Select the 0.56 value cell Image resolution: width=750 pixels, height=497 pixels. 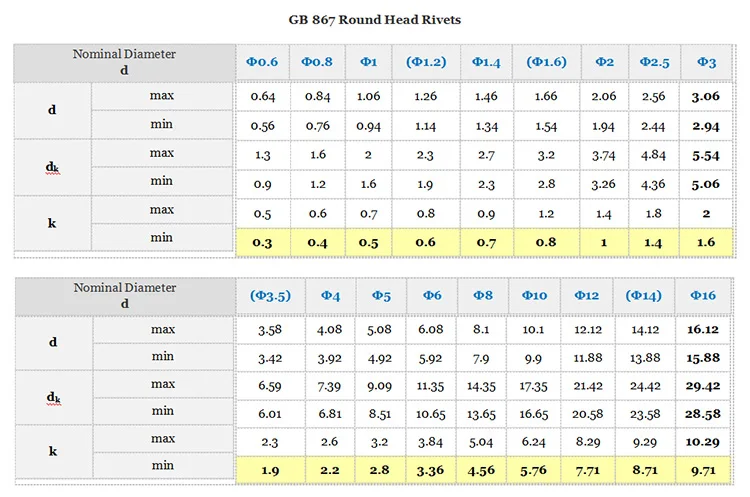pos(263,127)
